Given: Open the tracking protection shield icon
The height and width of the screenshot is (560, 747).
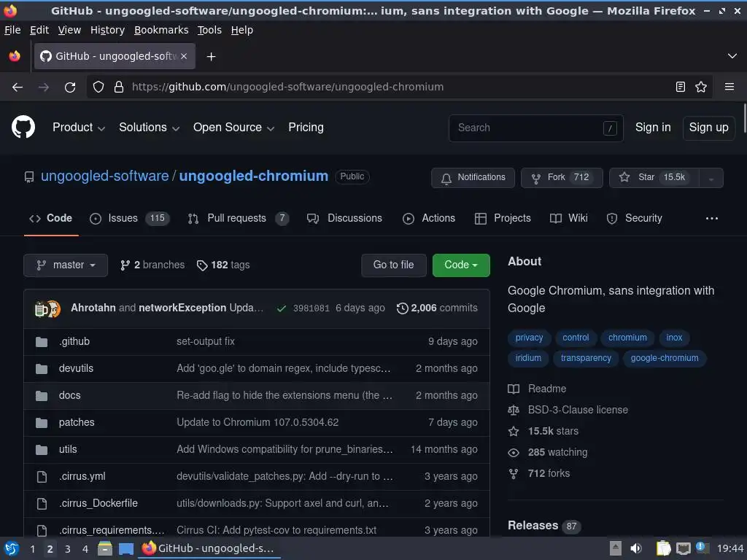Looking at the screenshot, I should (x=98, y=87).
